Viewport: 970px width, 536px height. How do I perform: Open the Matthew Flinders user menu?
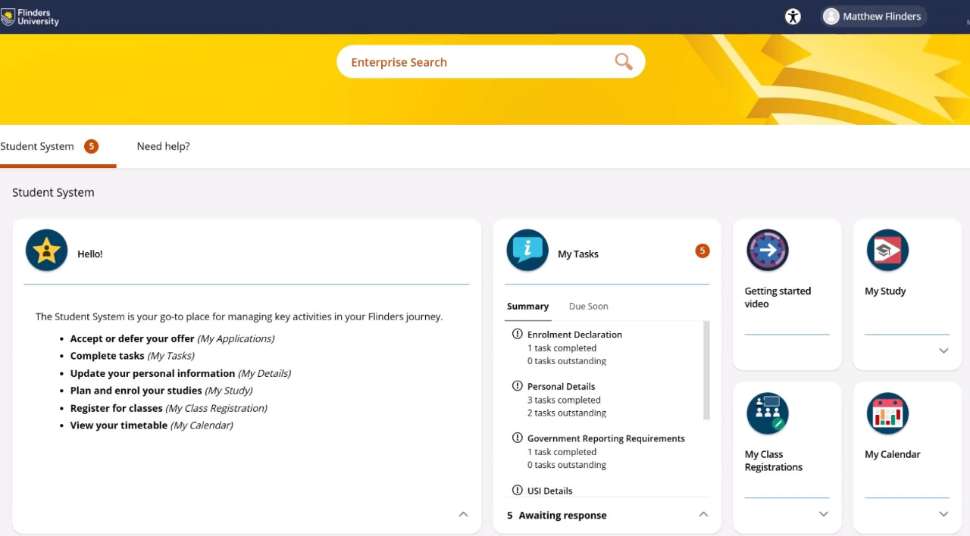873,16
